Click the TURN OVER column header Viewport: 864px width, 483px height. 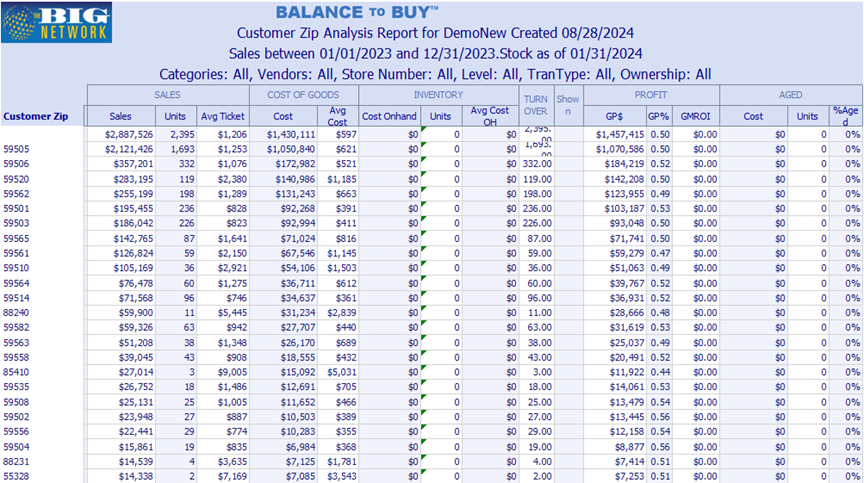tap(536, 105)
